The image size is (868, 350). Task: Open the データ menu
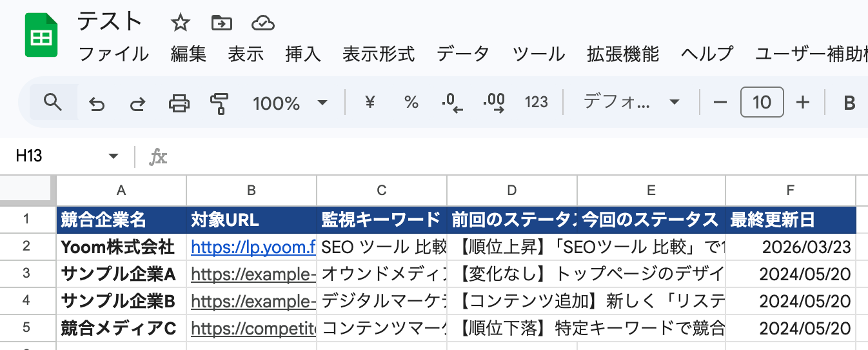click(463, 54)
